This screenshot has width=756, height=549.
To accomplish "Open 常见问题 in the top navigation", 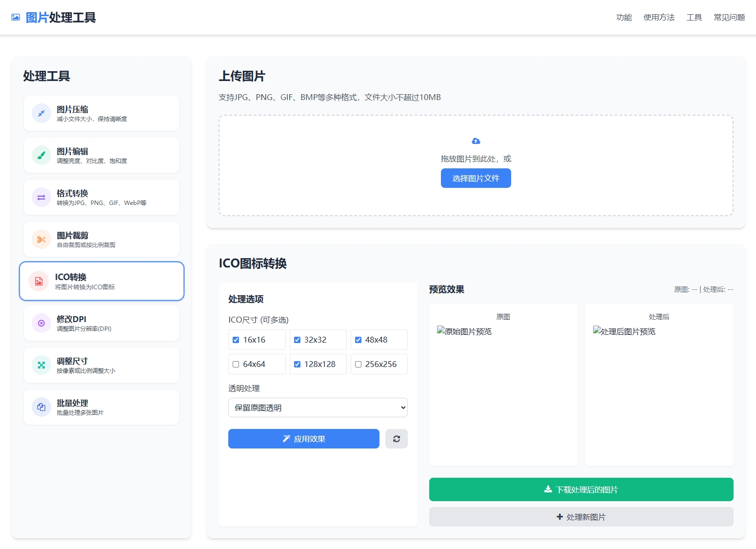I will pyautogui.click(x=729, y=18).
